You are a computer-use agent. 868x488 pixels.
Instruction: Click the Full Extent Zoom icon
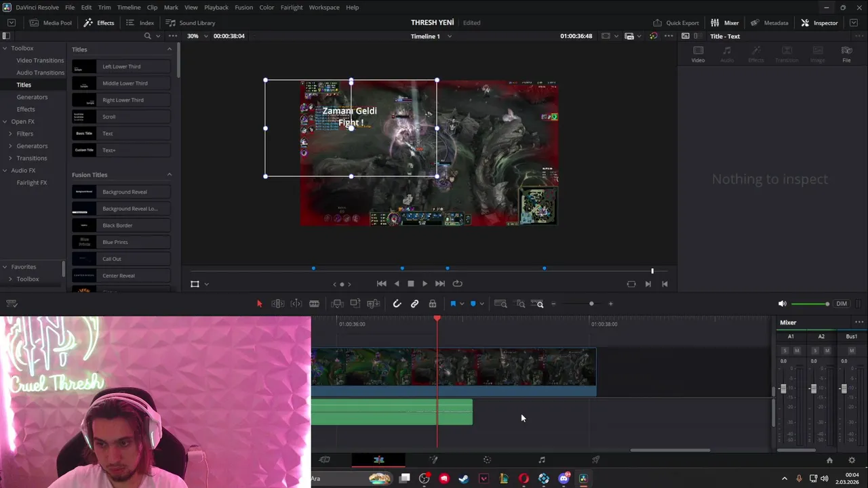click(500, 304)
